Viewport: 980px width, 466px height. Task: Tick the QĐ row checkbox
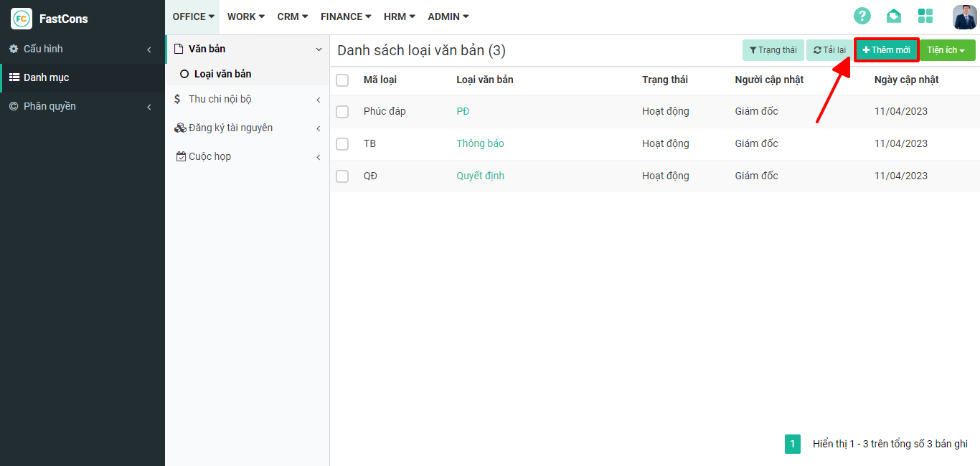pos(342,176)
